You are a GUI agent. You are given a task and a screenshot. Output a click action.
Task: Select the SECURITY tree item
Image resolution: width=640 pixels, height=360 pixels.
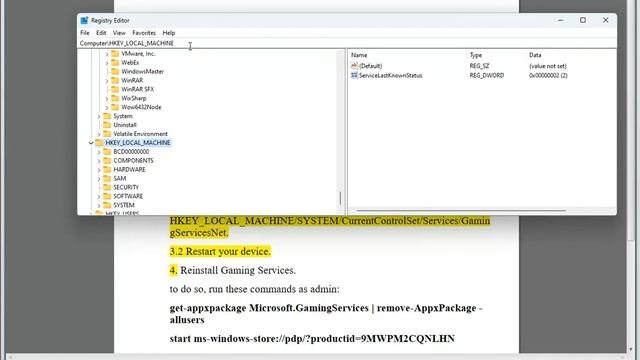coord(126,187)
